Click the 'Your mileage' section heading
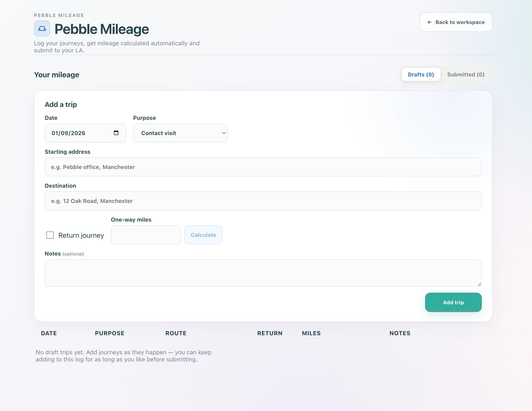The width and height of the screenshot is (532, 411). [57, 75]
